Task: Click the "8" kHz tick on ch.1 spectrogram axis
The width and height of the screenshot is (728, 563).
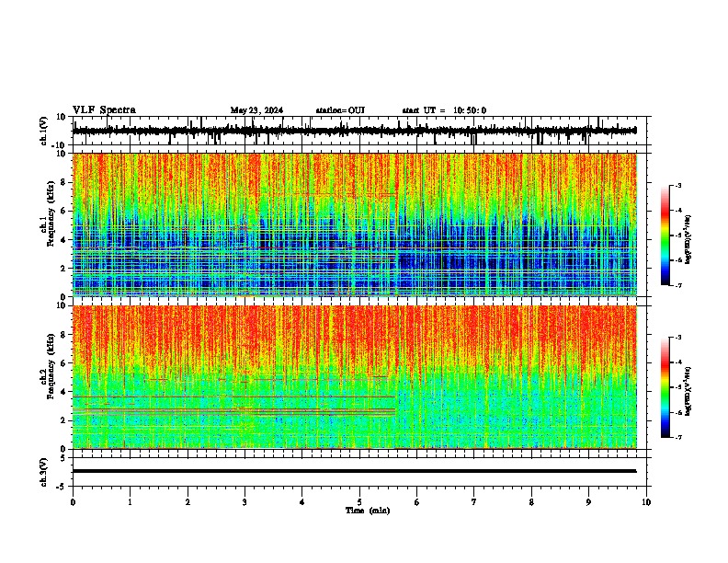Action: point(64,182)
